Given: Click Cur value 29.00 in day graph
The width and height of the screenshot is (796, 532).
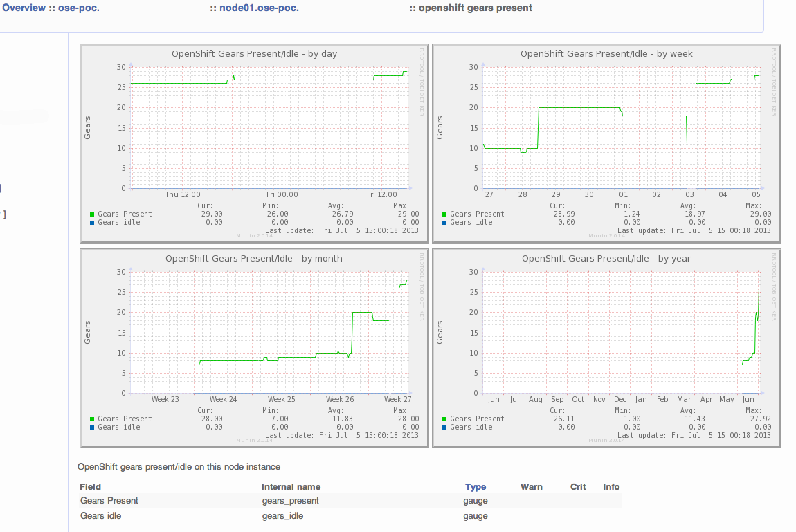Looking at the screenshot, I should pos(212,214).
